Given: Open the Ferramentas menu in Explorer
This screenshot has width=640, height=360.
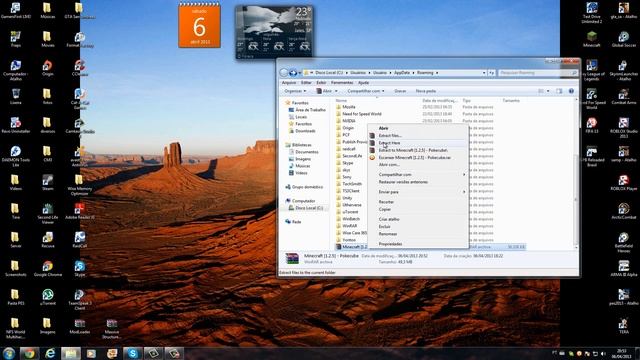Looking at the screenshot, I should (x=342, y=82).
